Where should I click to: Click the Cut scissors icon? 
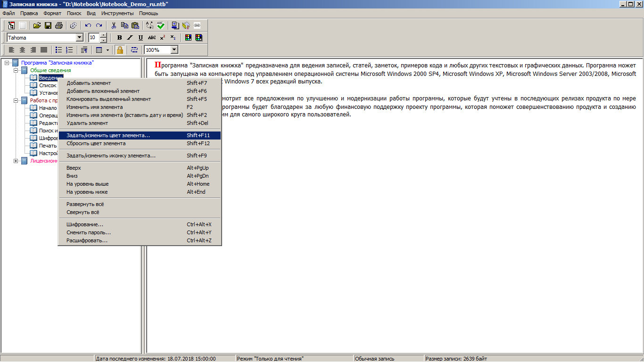[x=114, y=25]
